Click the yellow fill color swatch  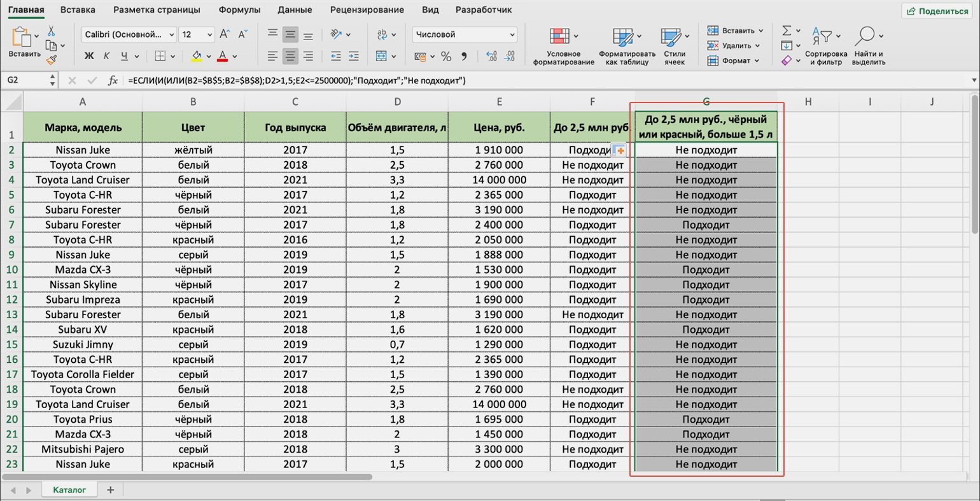click(197, 57)
